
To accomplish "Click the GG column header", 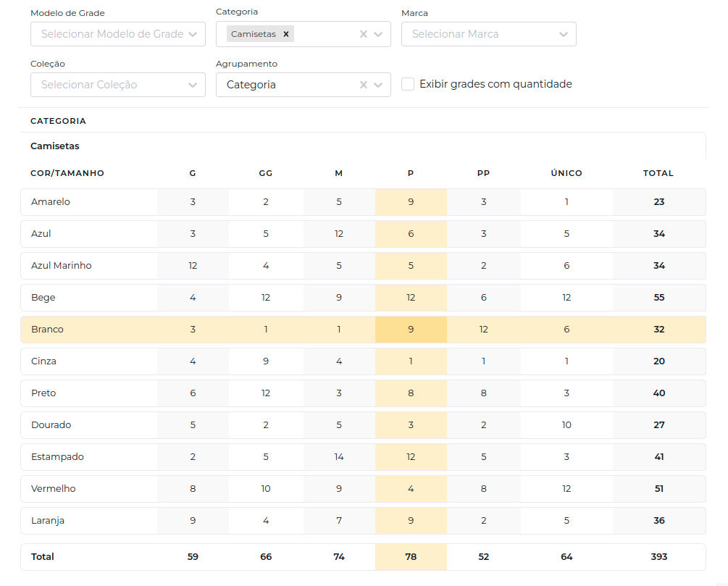I will (266, 173).
